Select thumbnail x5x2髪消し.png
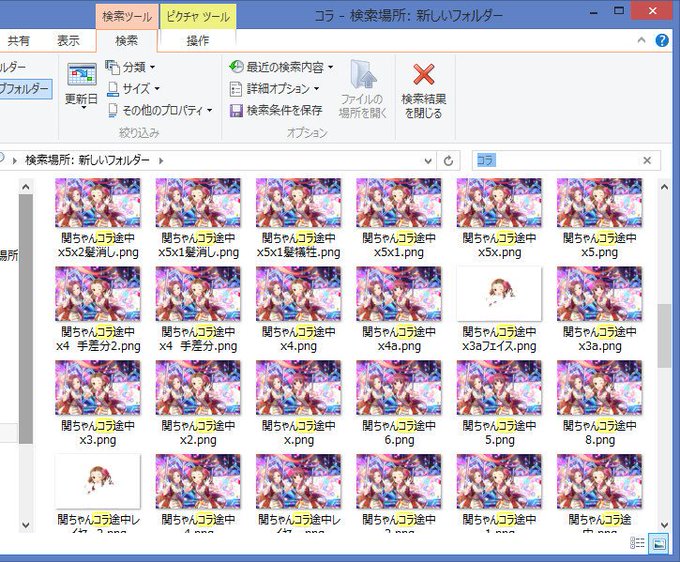Image resolution: width=680 pixels, height=562 pixels. click(x=98, y=203)
